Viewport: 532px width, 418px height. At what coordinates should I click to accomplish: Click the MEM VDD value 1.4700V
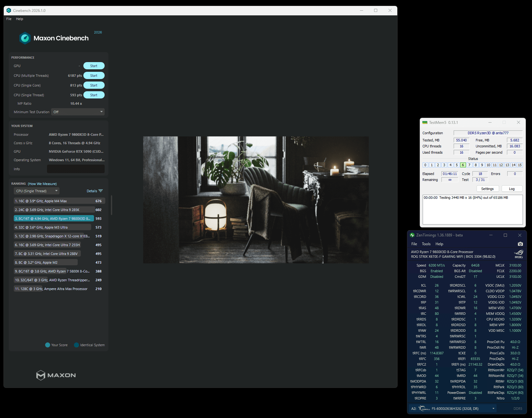click(515, 308)
